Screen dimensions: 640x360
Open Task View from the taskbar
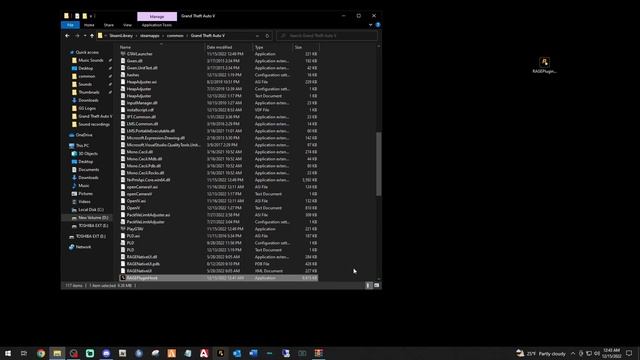coord(24,353)
